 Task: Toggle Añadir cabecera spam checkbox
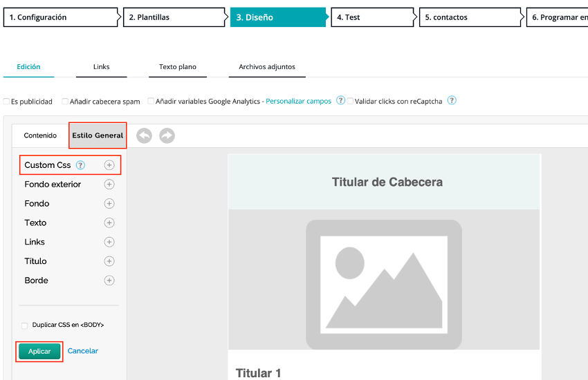point(65,102)
